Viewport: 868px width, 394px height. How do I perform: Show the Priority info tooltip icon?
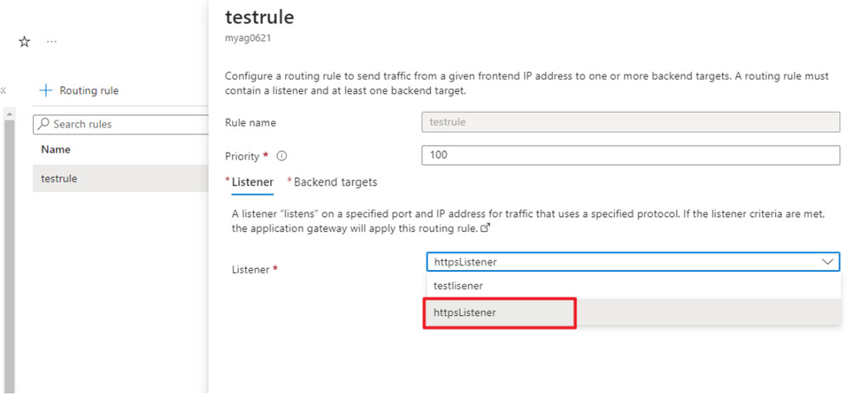click(282, 156)
